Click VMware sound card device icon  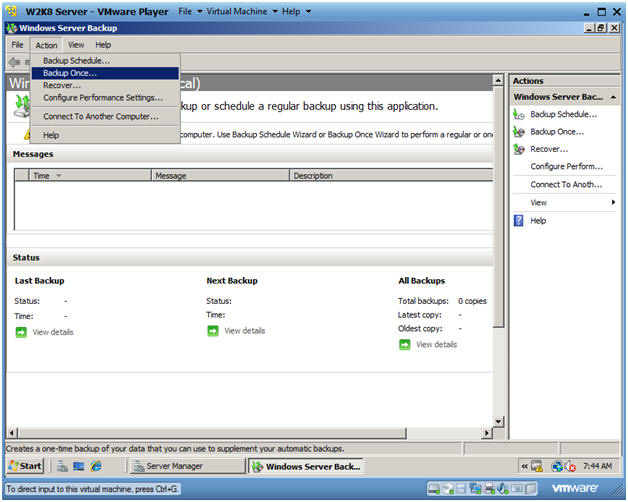coord(502,488)
